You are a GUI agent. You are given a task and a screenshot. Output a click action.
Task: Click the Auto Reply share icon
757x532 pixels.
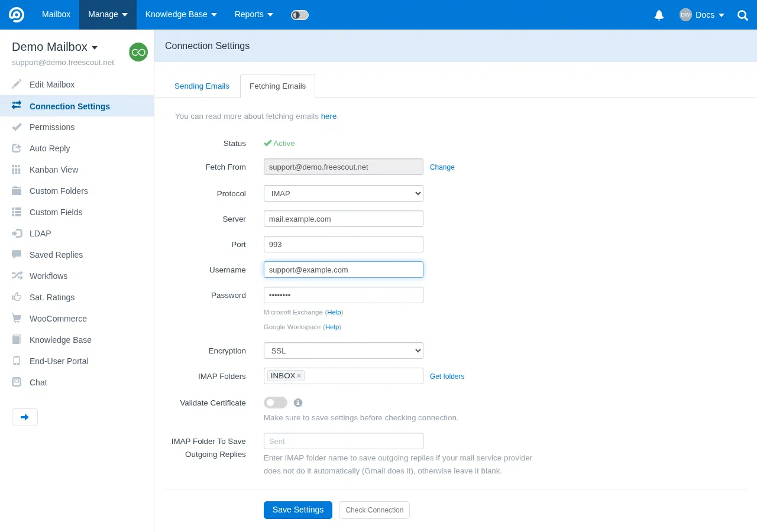17,148
